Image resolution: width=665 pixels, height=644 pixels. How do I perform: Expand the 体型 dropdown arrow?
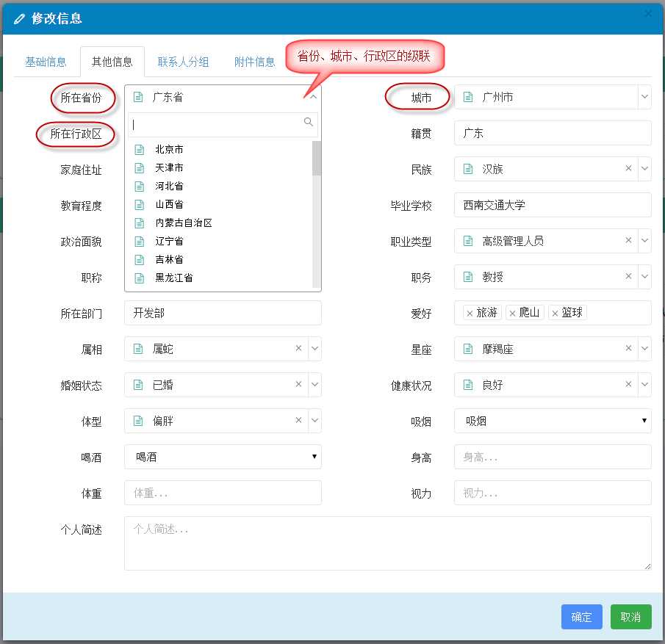coord(314,421)
